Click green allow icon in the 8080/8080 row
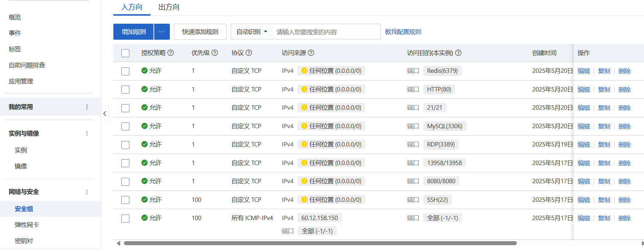This screenshot has width=644, height=251. pos(144,181)
